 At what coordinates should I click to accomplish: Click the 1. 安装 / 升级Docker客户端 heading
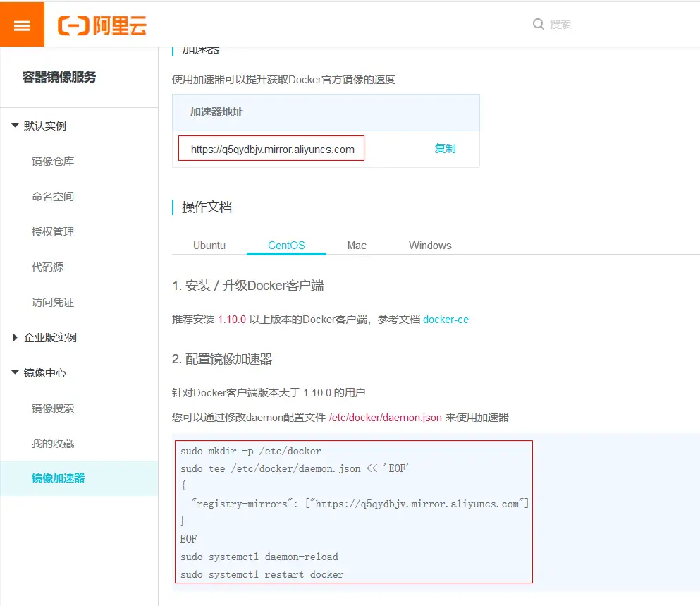(x=247, y=286)
